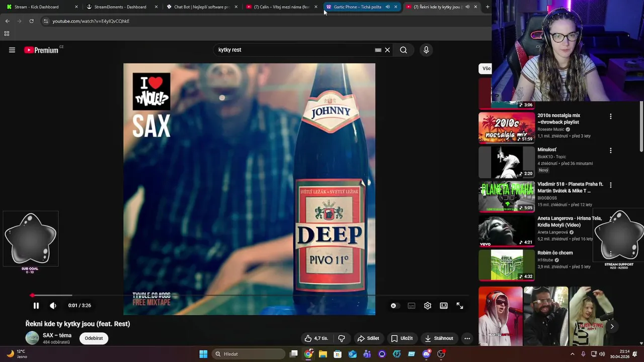Viewport: 644px width, 362px height.
Task: Open File Explorer from the taskbar
Action: point(323,354)
